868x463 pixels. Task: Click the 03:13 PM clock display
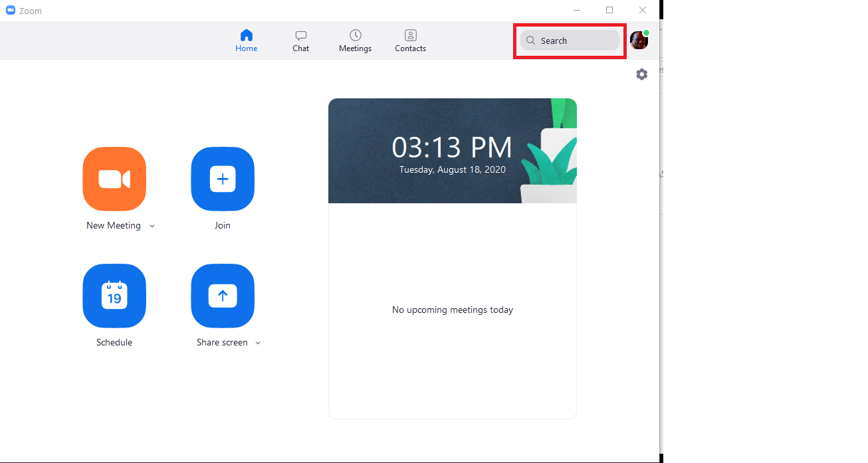(453, 147)
